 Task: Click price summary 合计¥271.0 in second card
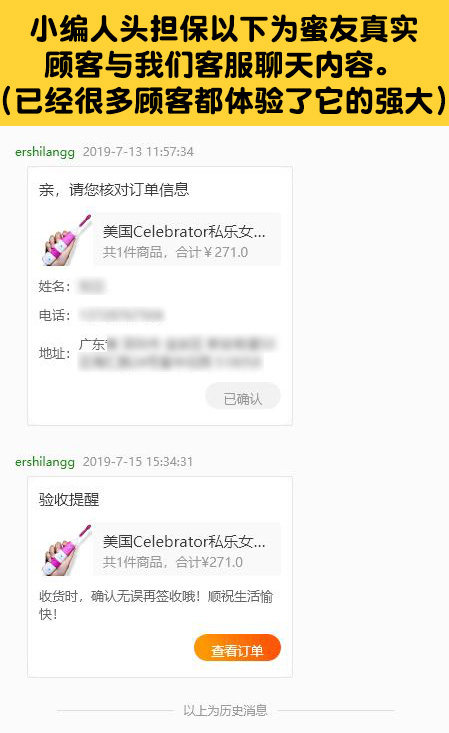[x=209, y=562]
